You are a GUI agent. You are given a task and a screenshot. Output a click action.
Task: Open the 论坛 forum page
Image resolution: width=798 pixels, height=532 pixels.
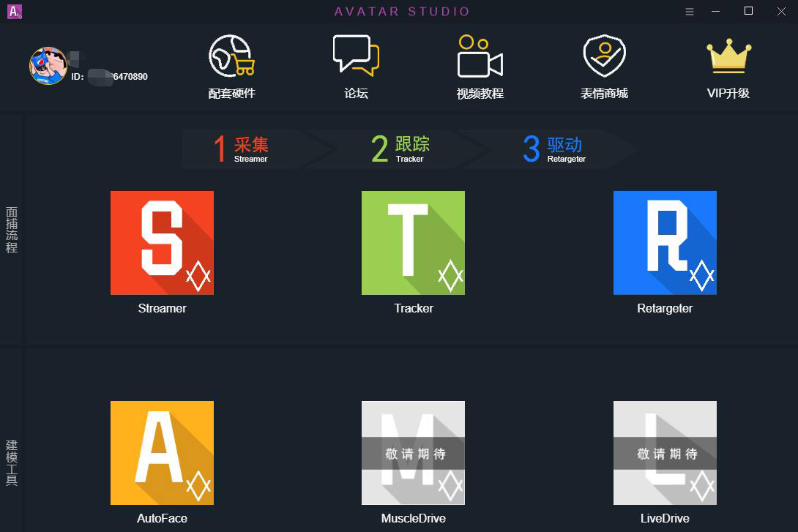pos(354,67)
